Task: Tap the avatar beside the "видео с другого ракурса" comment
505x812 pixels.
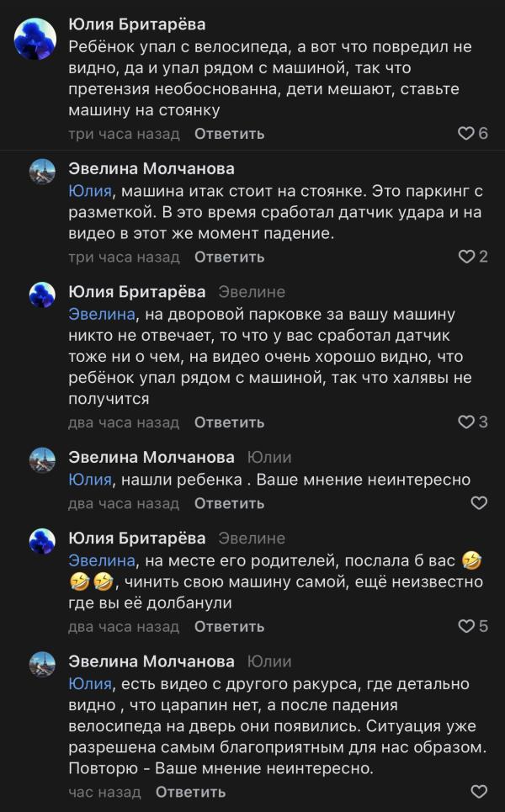Action: [x=42, y=664]
